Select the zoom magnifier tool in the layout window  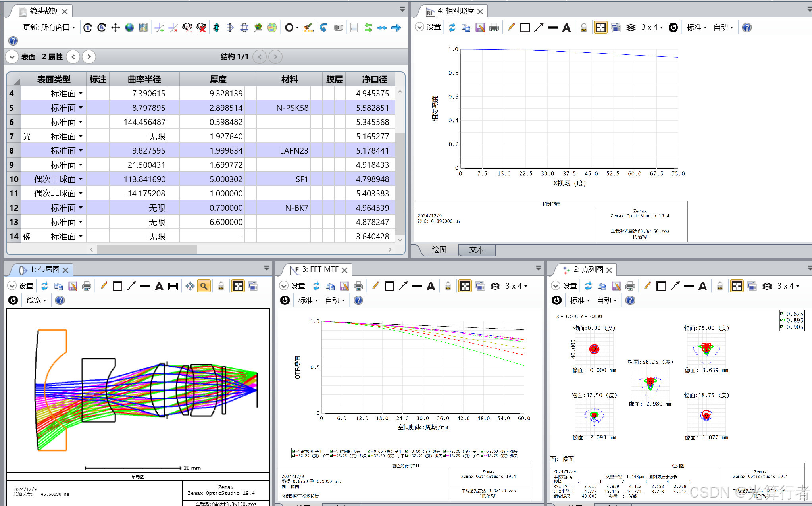click(204, 286)
